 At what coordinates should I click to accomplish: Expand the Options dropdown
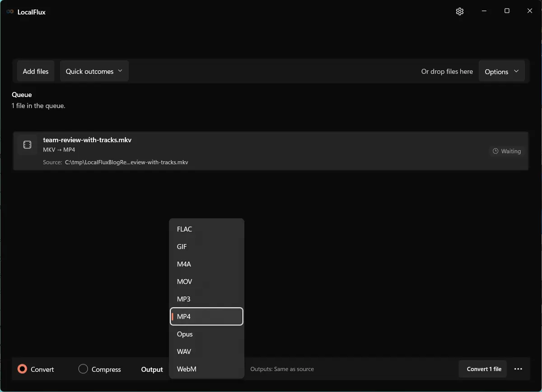(502, 71)
